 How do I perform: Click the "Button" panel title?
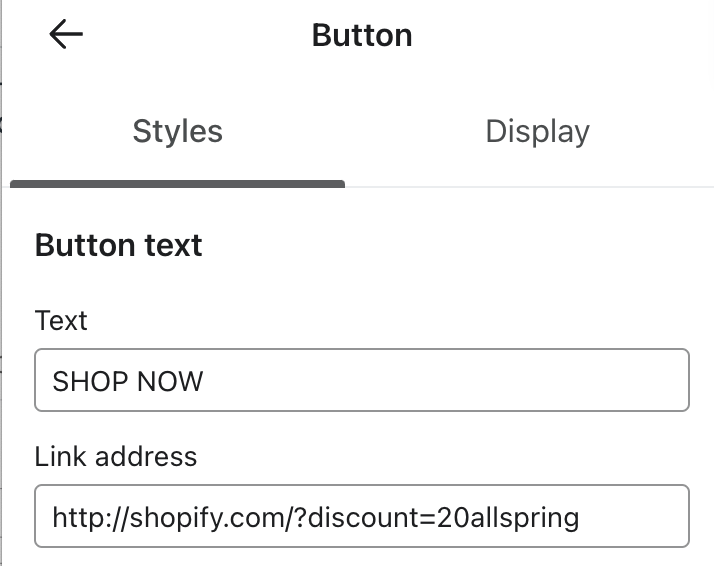click(362, 35)
